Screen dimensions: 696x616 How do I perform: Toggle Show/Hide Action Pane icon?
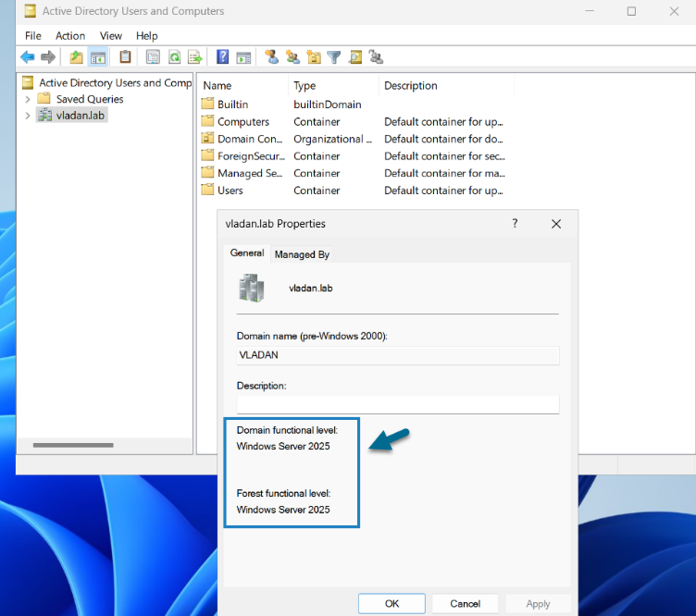tap(243, 57)
